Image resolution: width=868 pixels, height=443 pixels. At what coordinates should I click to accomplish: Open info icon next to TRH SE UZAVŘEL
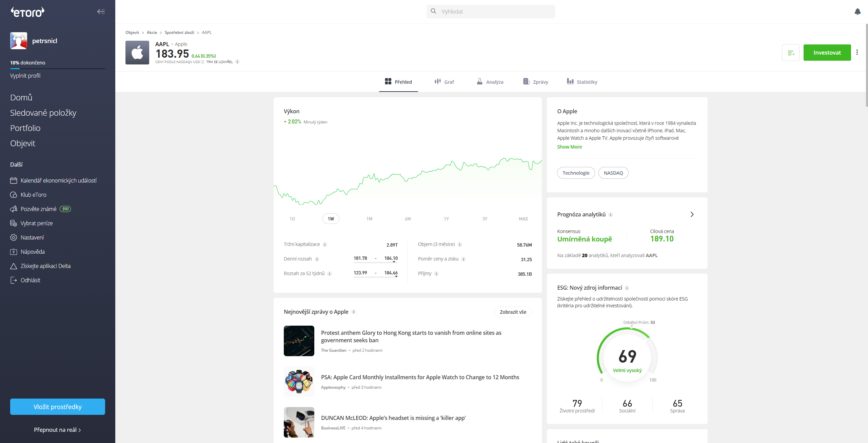[x=237, y=62]
